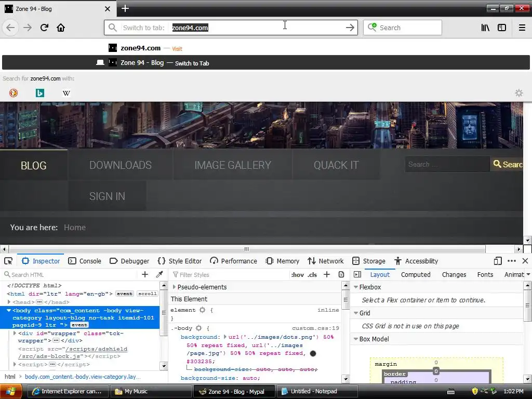The height and width of the screenshot is (399, 532).
Task: Click the responsive design mode icon
Action: click(x=497, y=261)
